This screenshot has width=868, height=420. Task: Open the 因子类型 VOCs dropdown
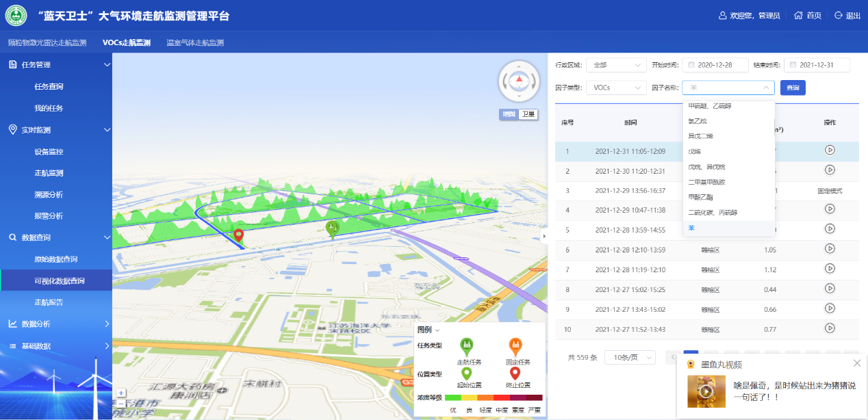[x=616, y=88]
